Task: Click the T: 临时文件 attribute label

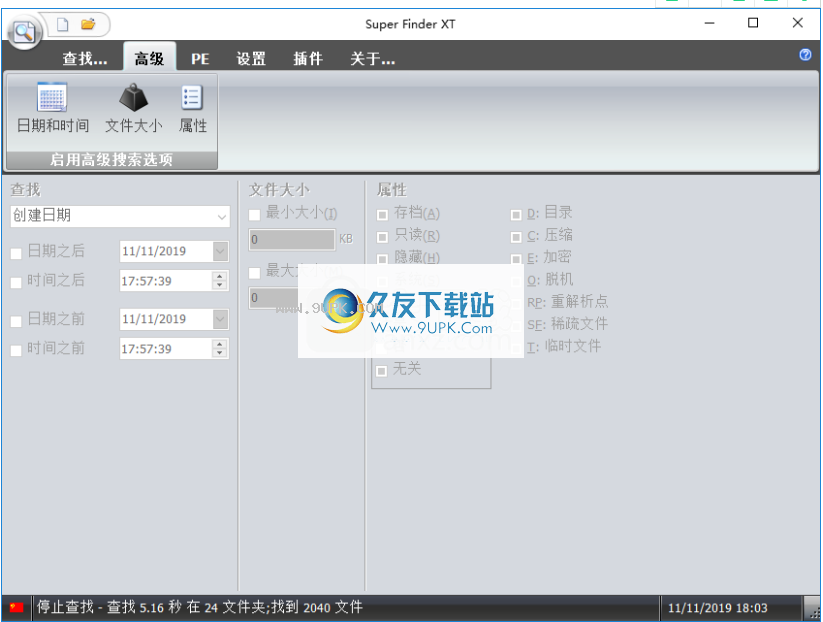Action: [x=564, y=346]
